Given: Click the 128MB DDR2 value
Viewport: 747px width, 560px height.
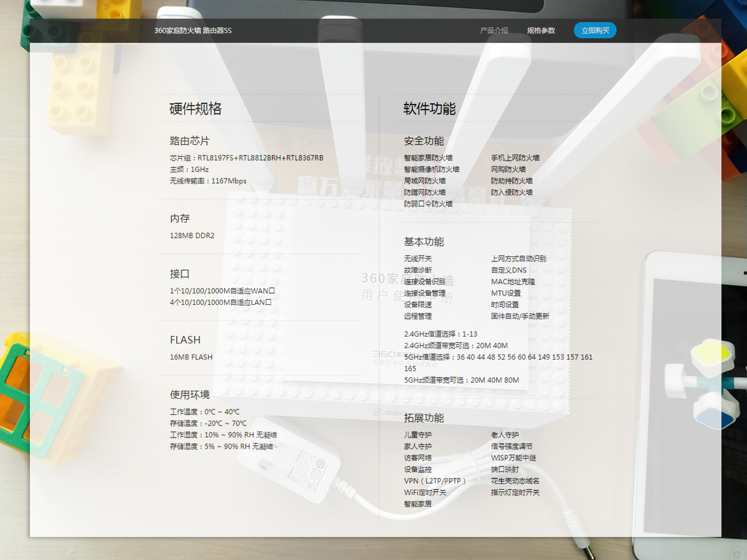Looking at the screenshot, I should [x=192, y=236].
